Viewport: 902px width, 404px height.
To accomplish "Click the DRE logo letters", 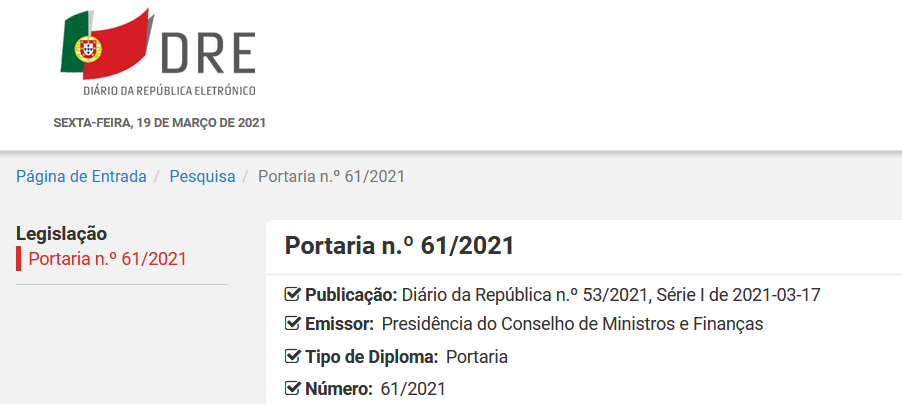I will [x=208, y=54].
